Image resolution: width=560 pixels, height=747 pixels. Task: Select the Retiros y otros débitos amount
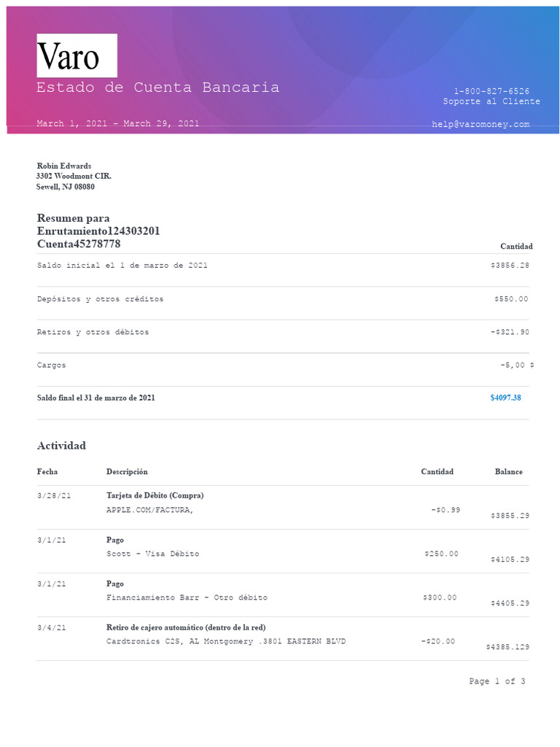[x=510, y=332]
